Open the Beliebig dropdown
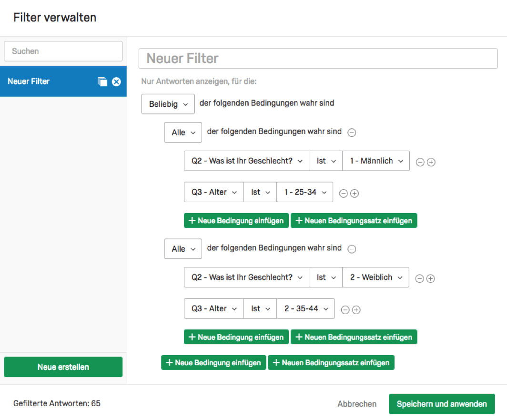 click(x=168, y=104)
